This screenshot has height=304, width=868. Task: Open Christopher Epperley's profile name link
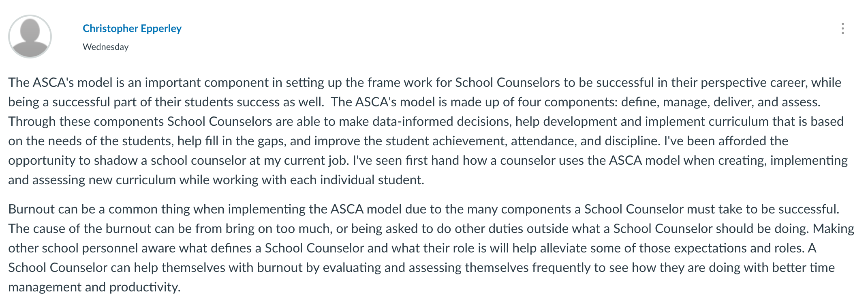[x=132, y=28]
